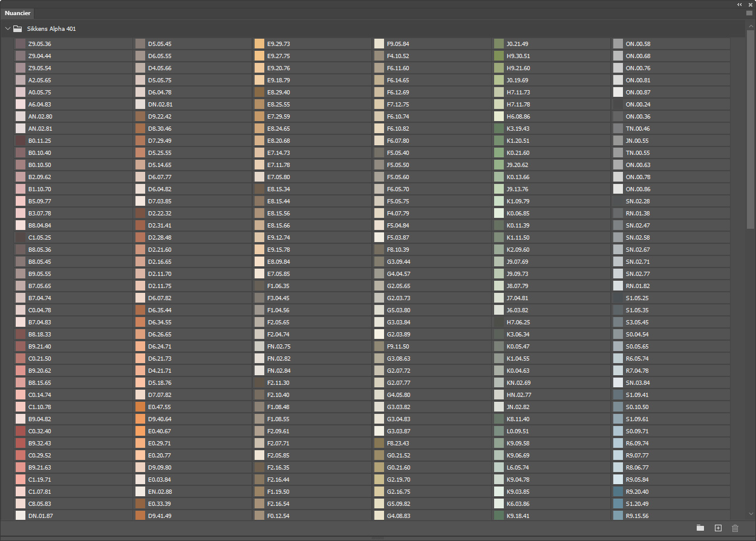
Task: Click the label B5.09.77
Action: [40, 201]
